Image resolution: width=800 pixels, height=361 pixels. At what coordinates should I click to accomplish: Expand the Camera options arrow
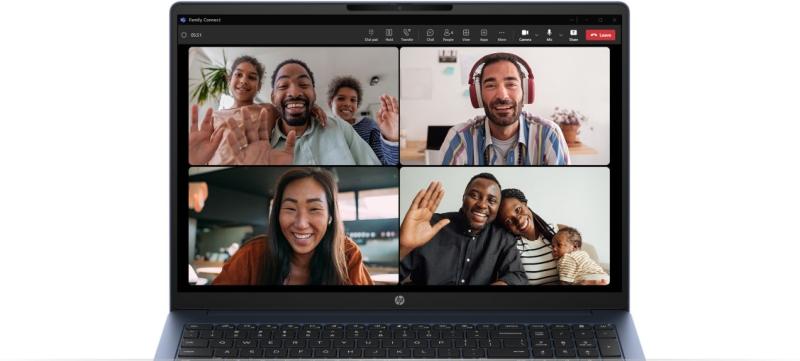tap(536, 35)
